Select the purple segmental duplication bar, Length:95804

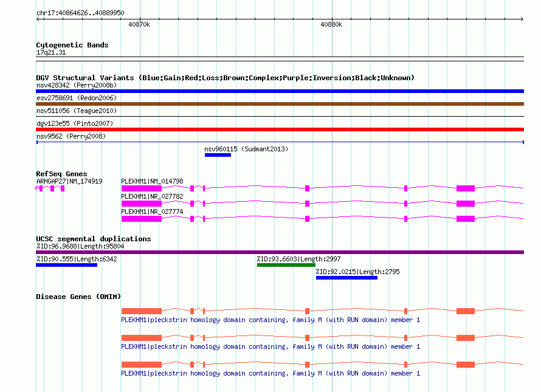(280, 252)
